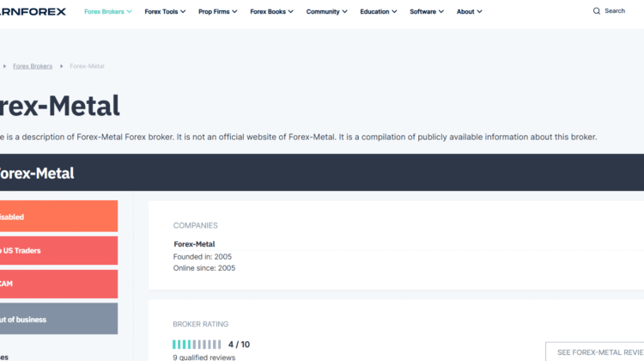The image size is (644, 361).
Task: Expand the Forex Brokers dropdown menu
Action: pos(108,11)
